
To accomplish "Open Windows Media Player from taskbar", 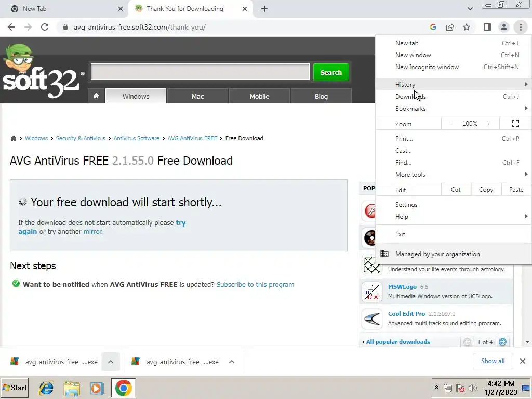I will (97, 388).
